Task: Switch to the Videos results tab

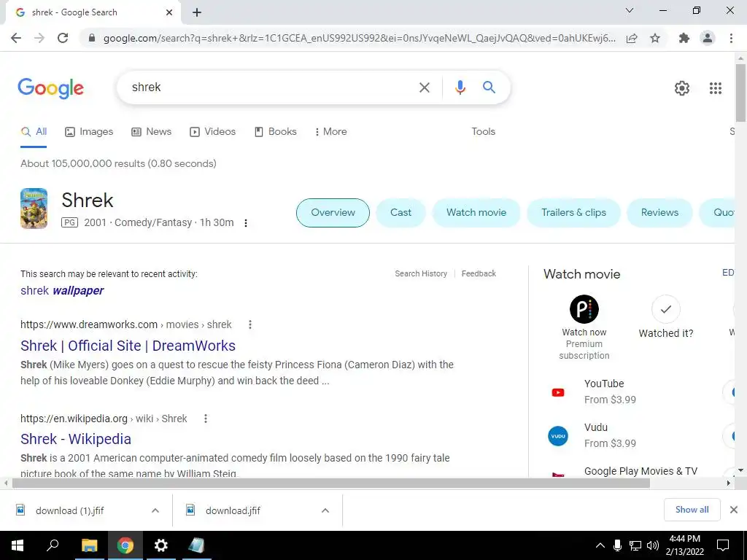Action: pyautogui.click(x=212, y=132)
